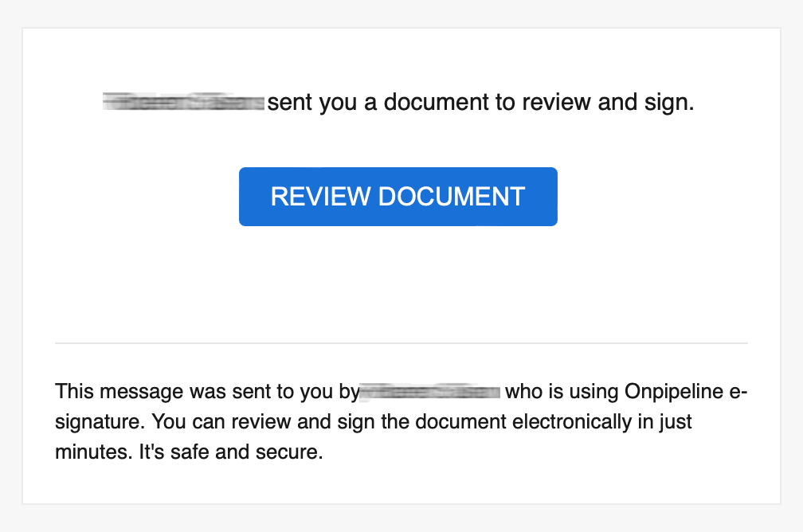Click "sent you a" in the heading line

point(322,104)
